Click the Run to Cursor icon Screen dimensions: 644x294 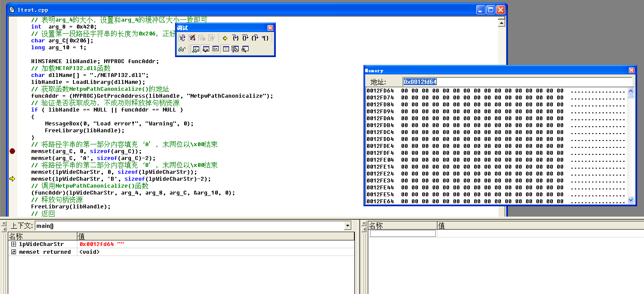click(265, 38)
